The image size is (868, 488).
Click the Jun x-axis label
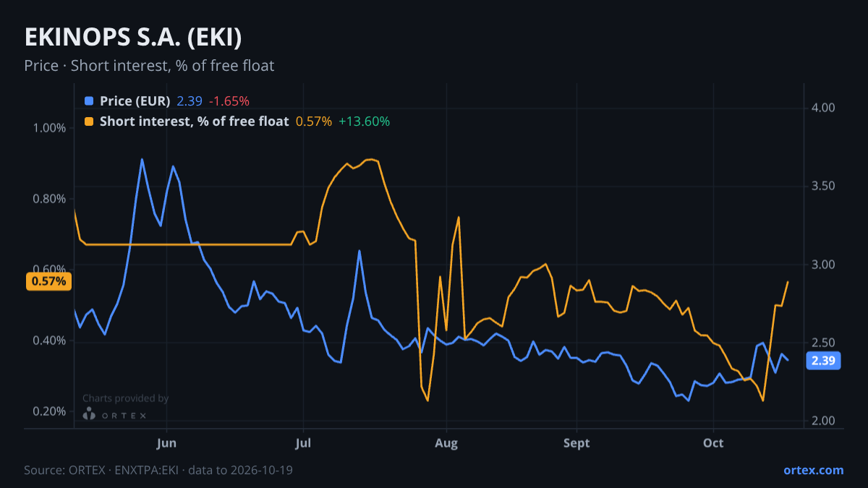166,443
